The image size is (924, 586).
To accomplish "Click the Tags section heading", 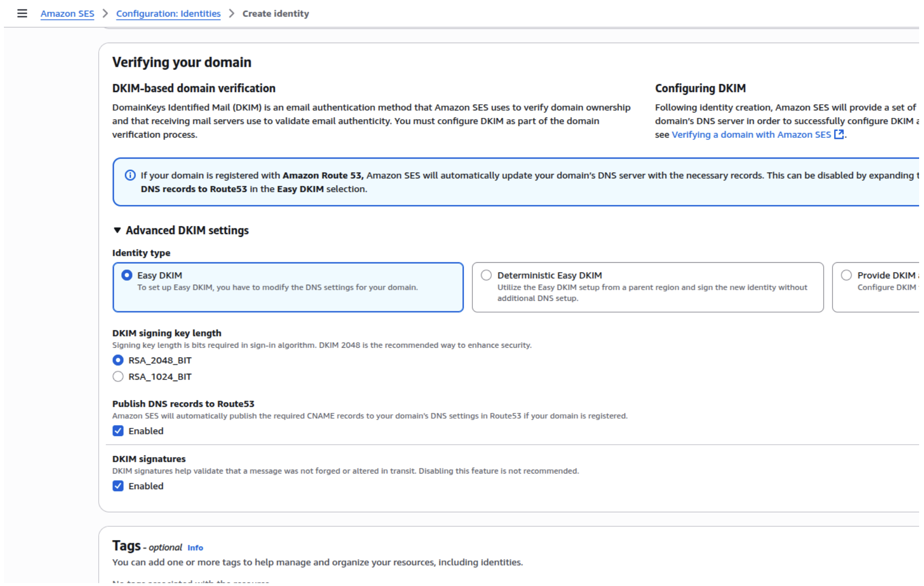I will point(127,546).
